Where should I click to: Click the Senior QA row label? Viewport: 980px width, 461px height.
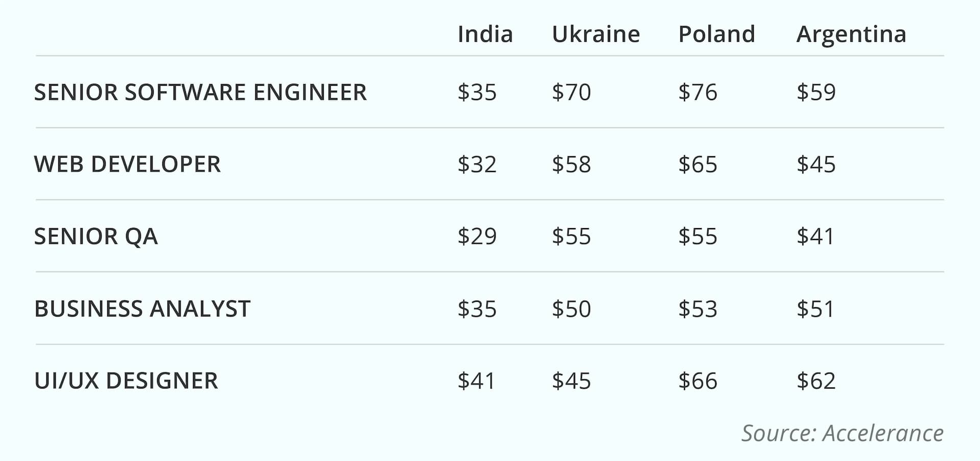[x=96, y=236]
